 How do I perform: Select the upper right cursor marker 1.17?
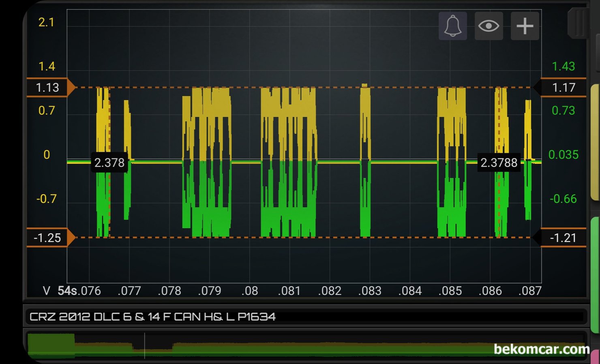pyautogui.click(x=563, y=87)
